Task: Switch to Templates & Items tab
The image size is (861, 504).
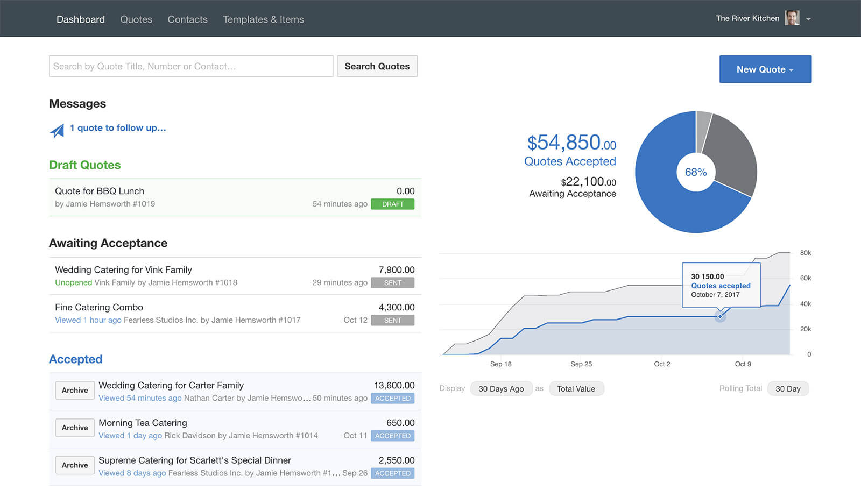Action: [x=263, y=19]
